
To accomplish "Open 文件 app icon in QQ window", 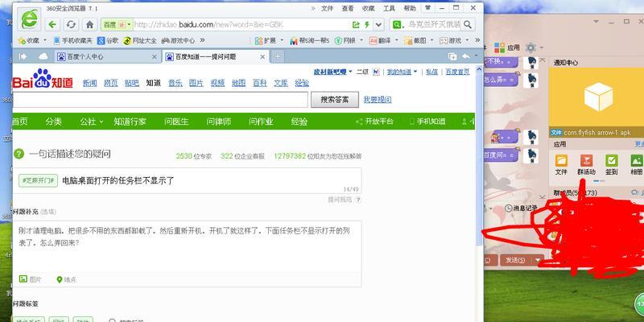I will coord(561,160).
